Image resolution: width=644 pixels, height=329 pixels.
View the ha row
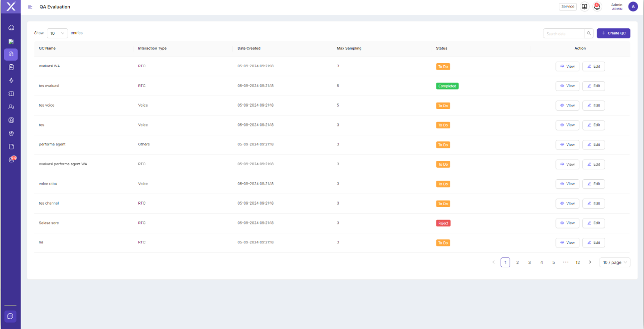click(x=567, y=243)
